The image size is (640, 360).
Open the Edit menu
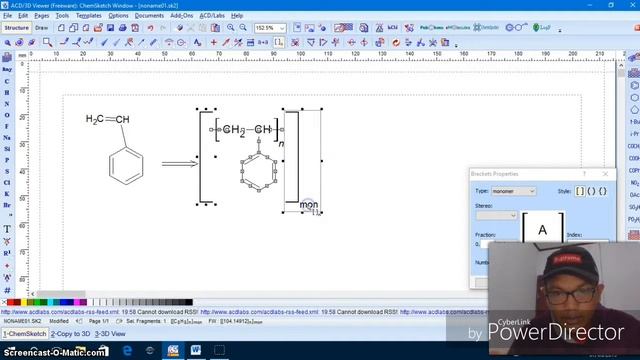[x=23, y=16]
